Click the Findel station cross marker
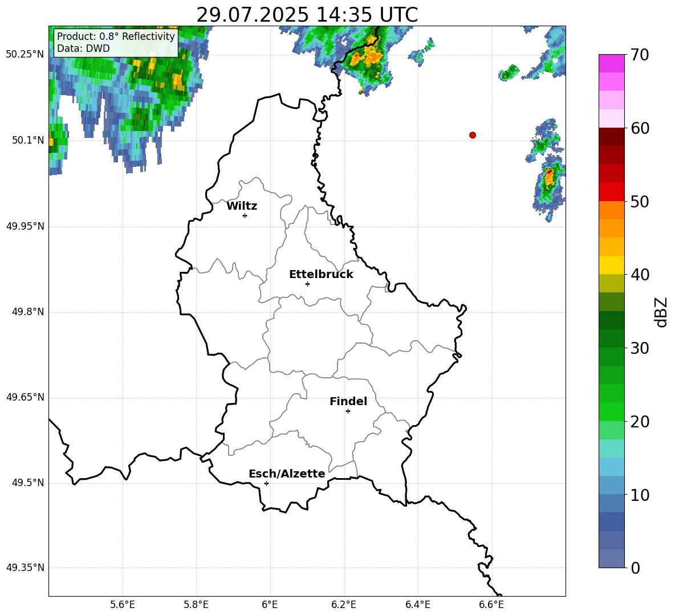675x616 pixels. [x=348, y=411]
